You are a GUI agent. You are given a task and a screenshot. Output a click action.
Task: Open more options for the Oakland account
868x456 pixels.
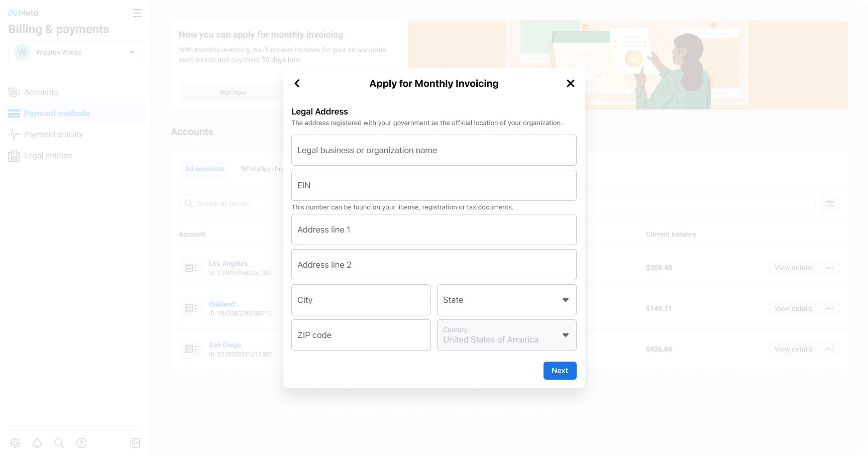(830, 308)
